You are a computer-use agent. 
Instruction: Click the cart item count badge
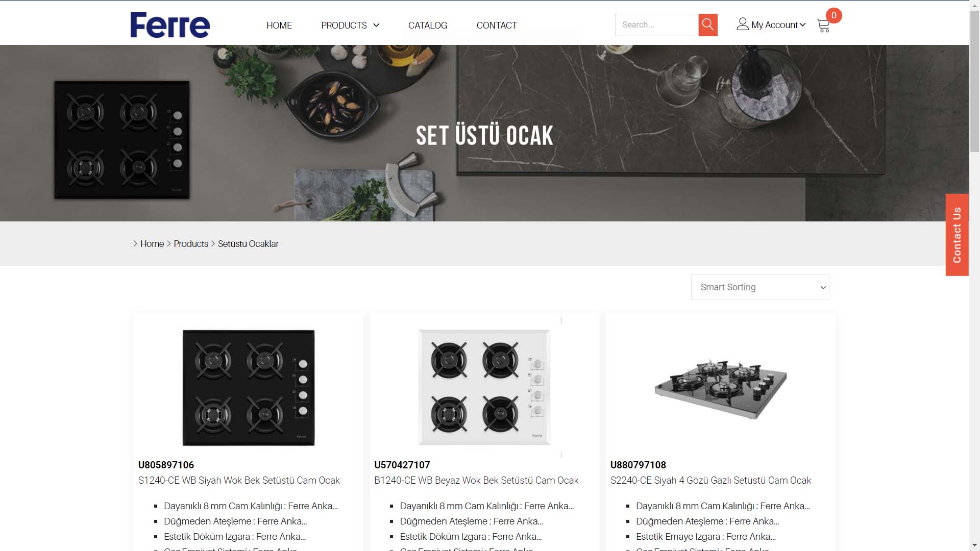click(834, 15)
